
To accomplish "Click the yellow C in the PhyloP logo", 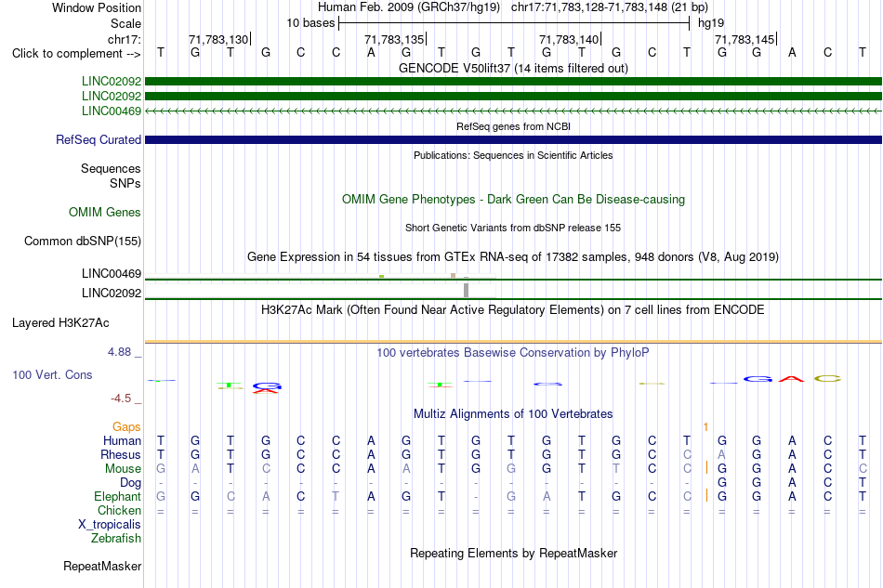I will click(827, 379).
